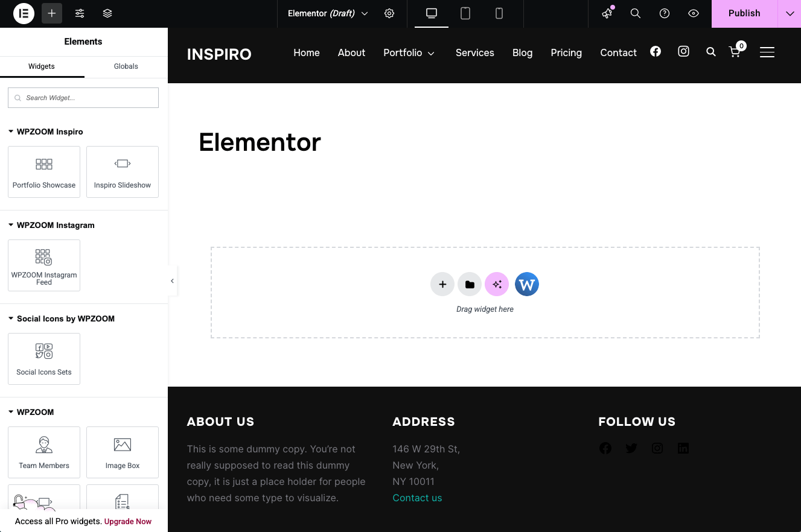Open the Portfolio menu item

coord(409,53)
